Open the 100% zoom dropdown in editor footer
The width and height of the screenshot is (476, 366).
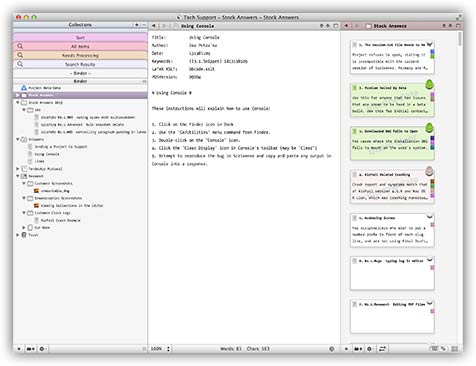[161, 349]
